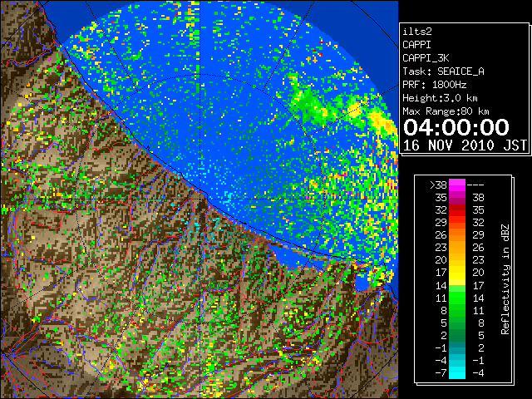
Task: Click the 'Max Range:80 km' line
Action: click(446, 111)
